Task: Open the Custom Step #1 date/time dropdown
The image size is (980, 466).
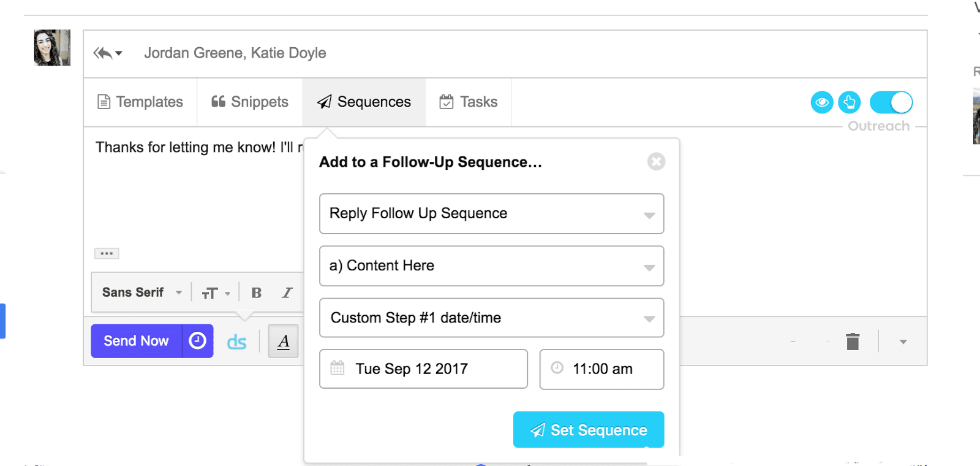Action: click(x=491, y=318)
